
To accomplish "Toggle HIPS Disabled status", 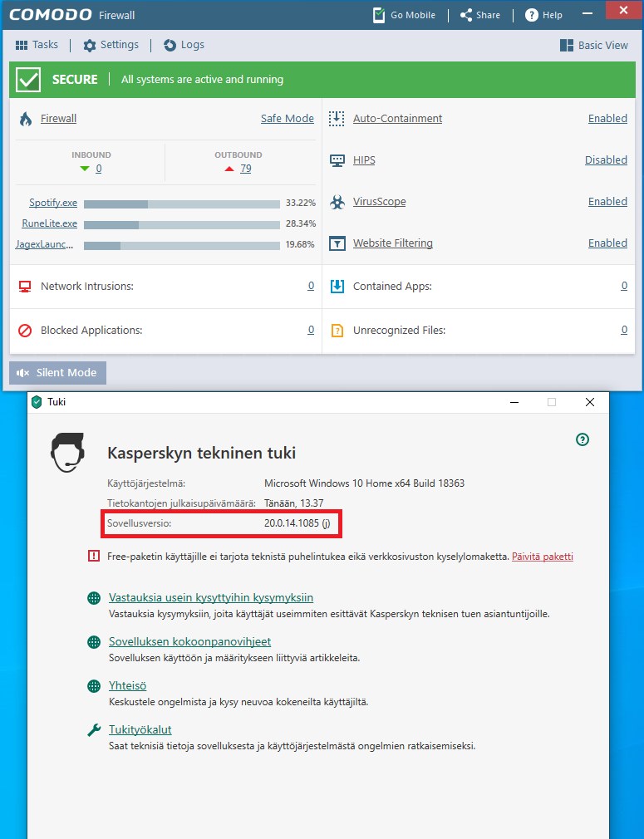I will 606,160.
